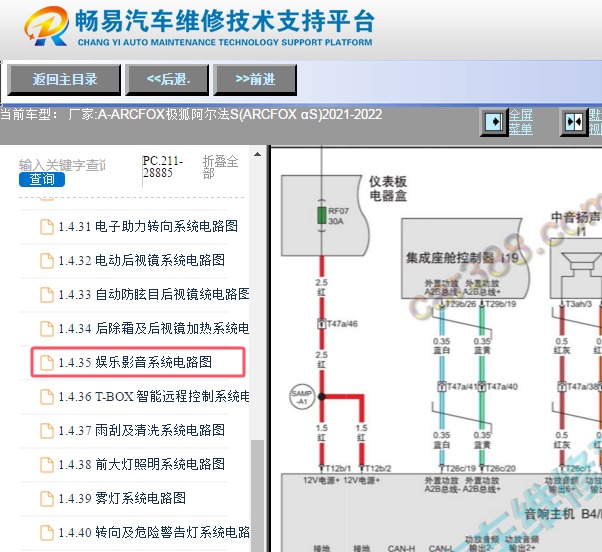Open 1.4.38 前大灯照明系统电路图
Screen dimensions: 602x552
point(142,464)
